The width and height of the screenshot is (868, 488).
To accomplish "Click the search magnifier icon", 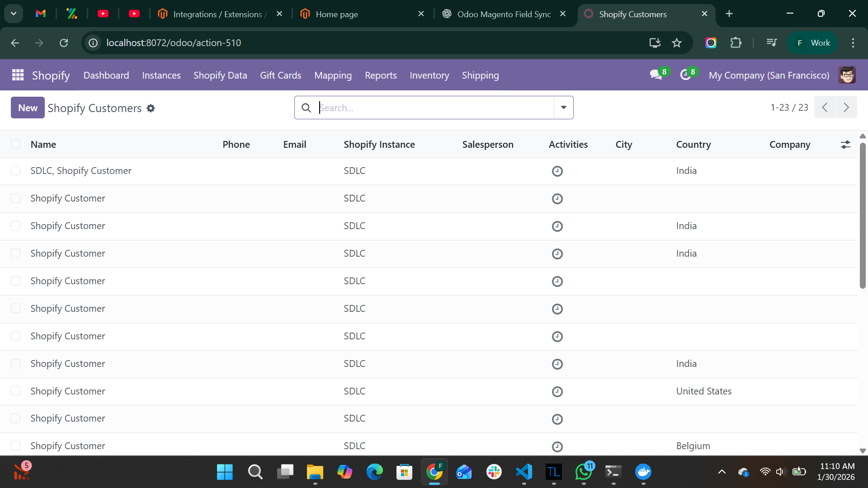I will [307, 108].
